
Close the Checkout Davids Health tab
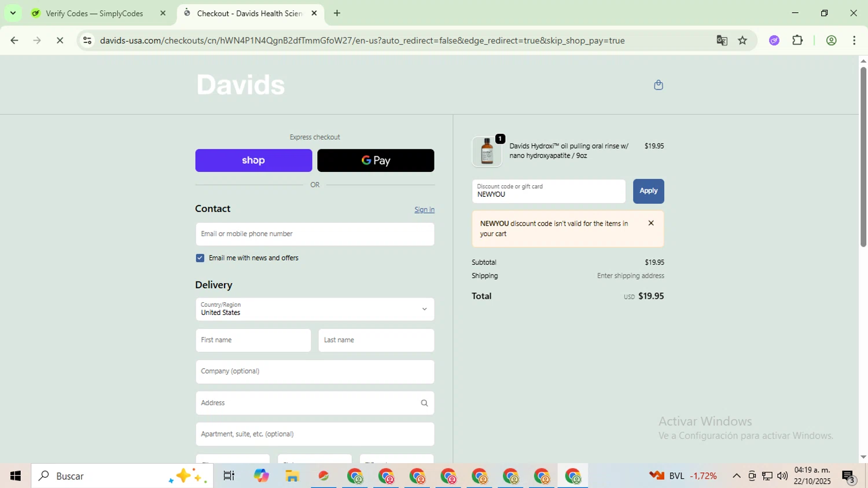(314, 13)
